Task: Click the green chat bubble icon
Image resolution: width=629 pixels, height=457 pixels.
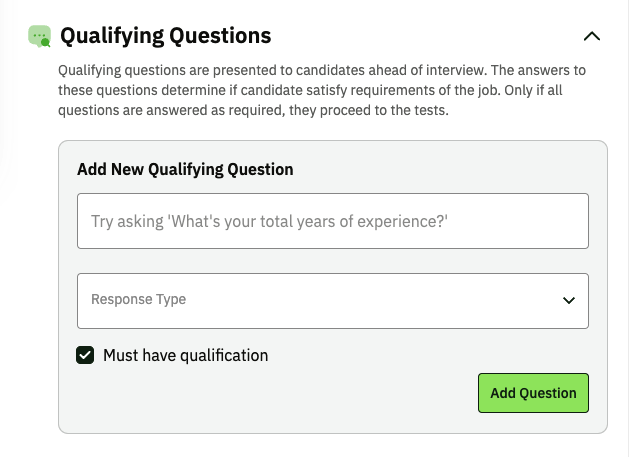Action: 39,36
